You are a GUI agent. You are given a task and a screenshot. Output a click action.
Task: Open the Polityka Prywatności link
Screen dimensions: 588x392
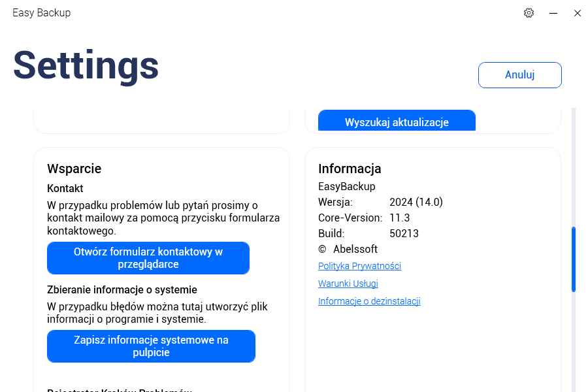click(359, 266)
